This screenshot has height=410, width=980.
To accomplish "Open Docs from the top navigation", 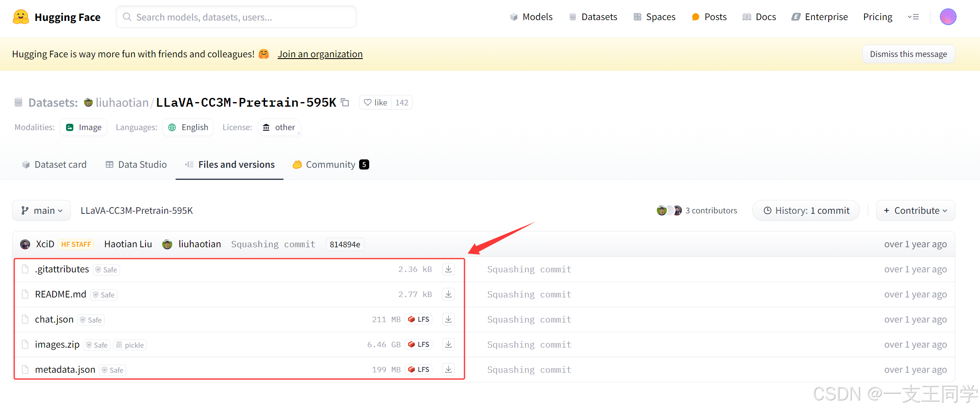I will 759,17.
